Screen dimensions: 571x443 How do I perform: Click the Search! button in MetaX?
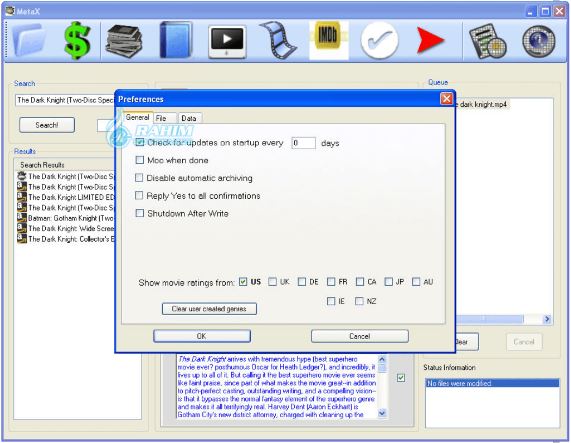pos(47,125)
